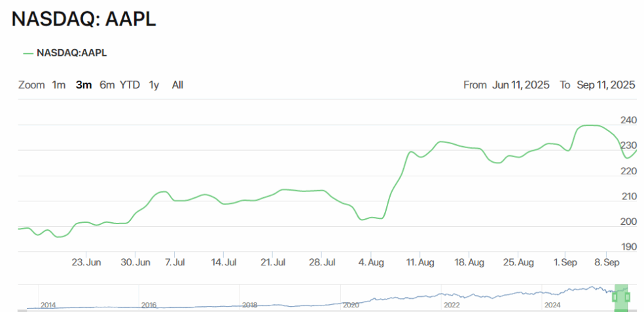Click the 28. Jul axis label
The image size is (644, 312).
(x=321, y=262)
